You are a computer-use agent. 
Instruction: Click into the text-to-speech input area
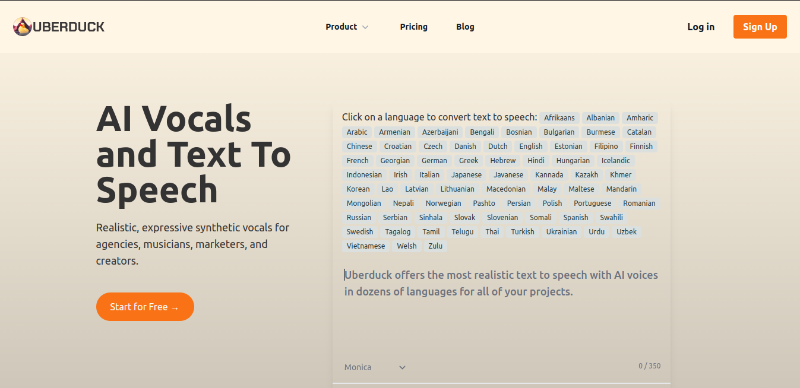click(501, 309)
